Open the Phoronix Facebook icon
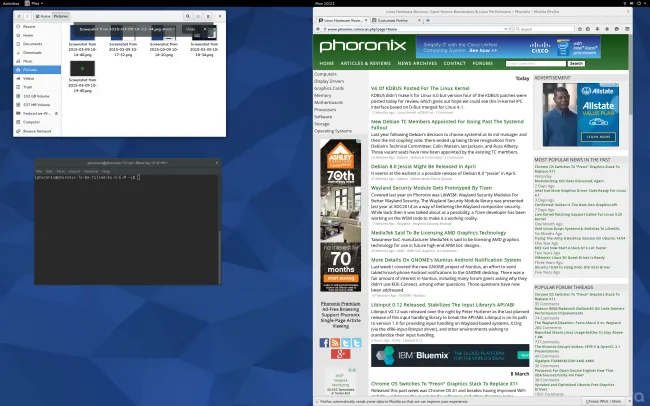The width and height of the screenshot is (650, 406). (324, 343)
